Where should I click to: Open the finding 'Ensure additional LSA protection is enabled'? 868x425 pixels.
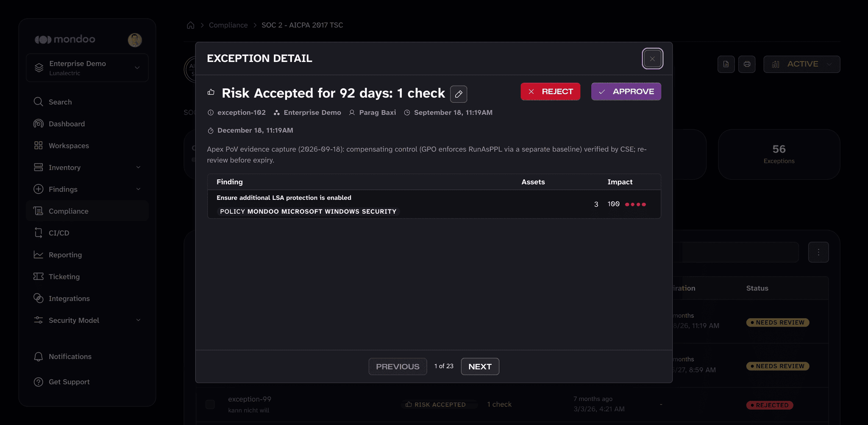click(284, 198)
